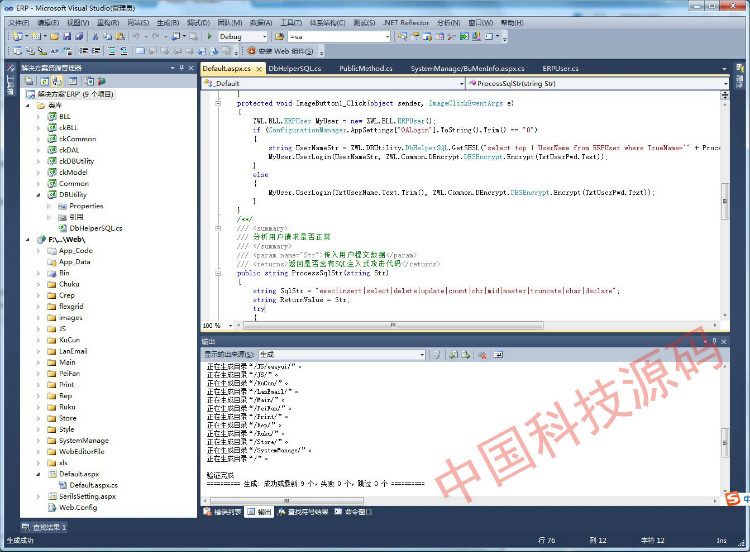
Task: Click the Start Debugging play icon
Action: click(x=209, y=36)
